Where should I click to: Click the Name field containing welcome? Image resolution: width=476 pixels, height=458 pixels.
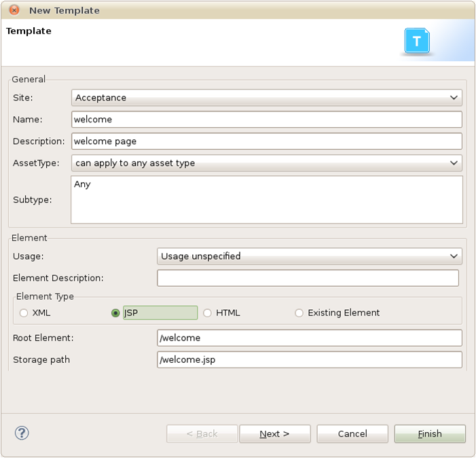(267, 120)
